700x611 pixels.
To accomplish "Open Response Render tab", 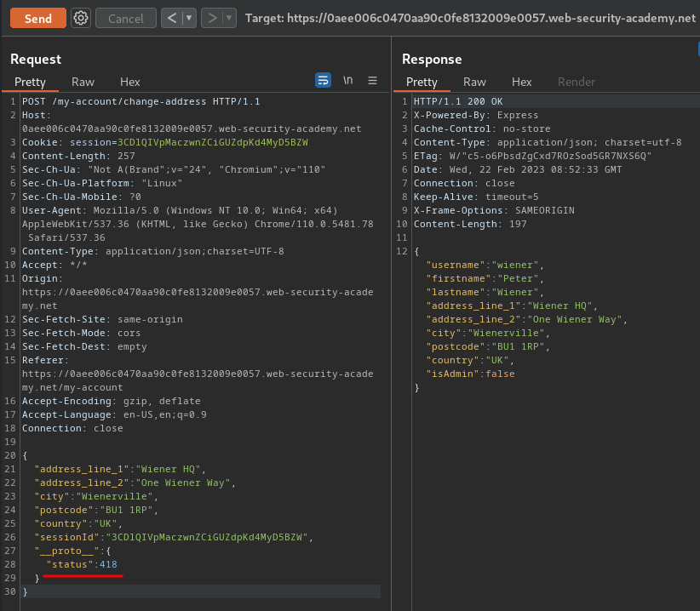I will tap(577, 82).
